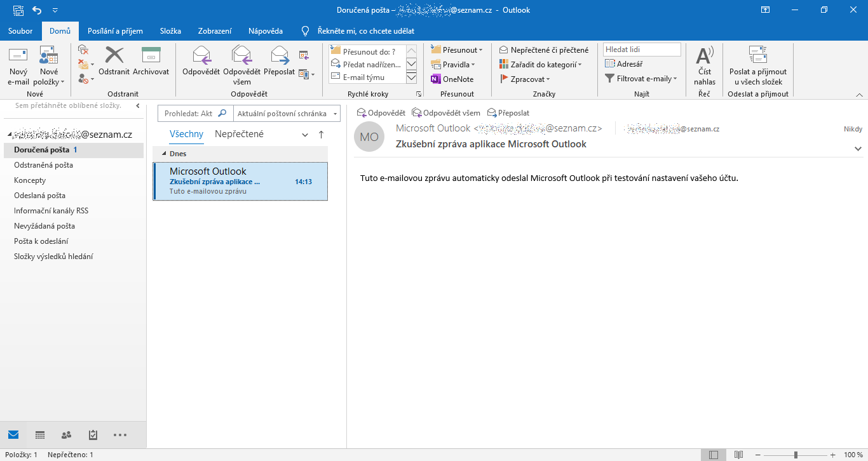Image resolution: width=868 pixels, height=461 pixels.
Task: Click ribbon Odpovědět všem button
Action: (241, 66)
